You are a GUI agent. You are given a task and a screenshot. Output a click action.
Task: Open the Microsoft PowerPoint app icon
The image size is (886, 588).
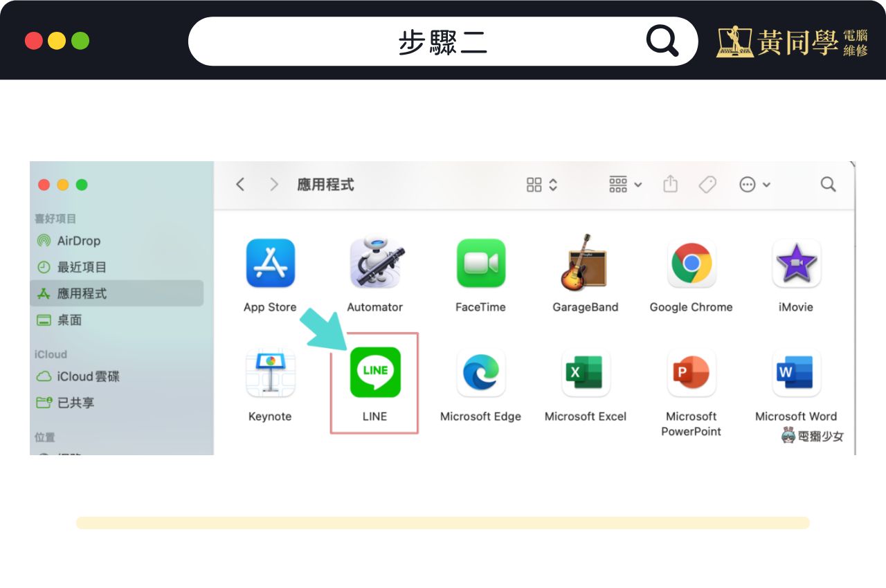coord(691,373)
